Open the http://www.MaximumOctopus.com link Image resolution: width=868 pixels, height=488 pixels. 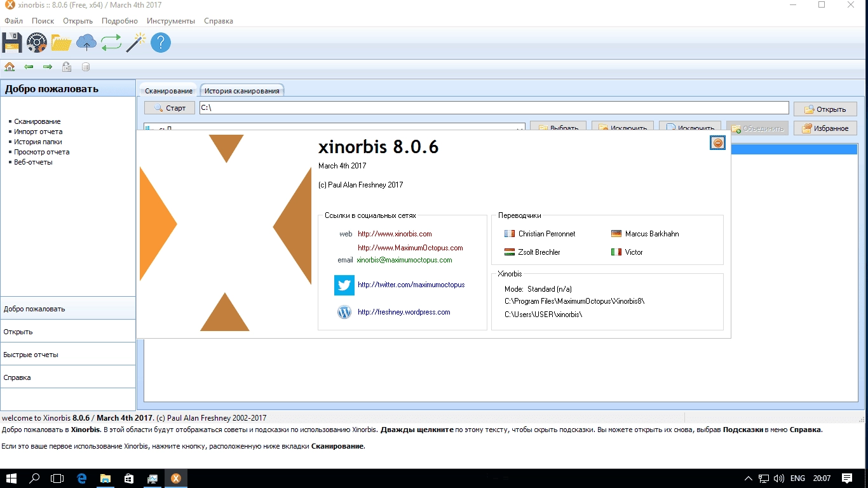[410, 248]
